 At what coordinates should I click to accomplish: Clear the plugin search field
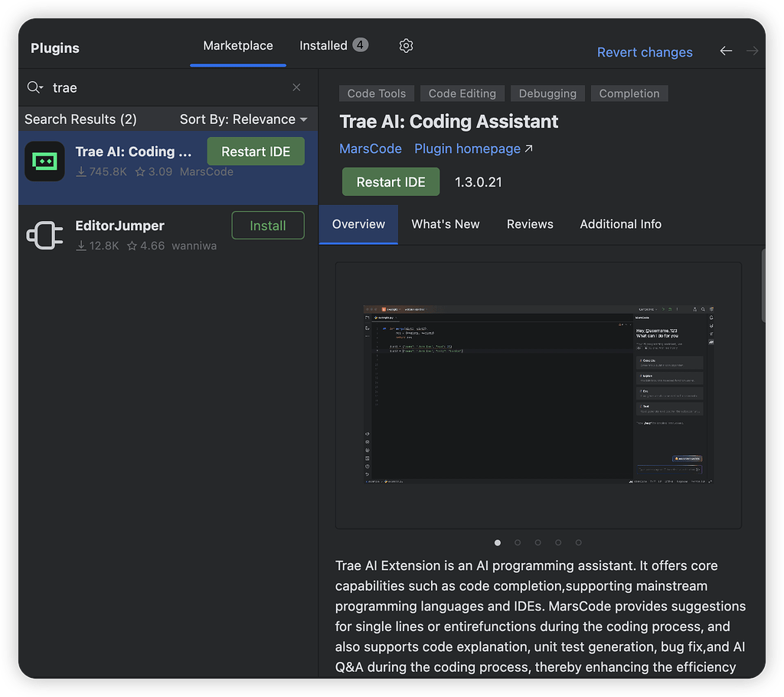296,87
